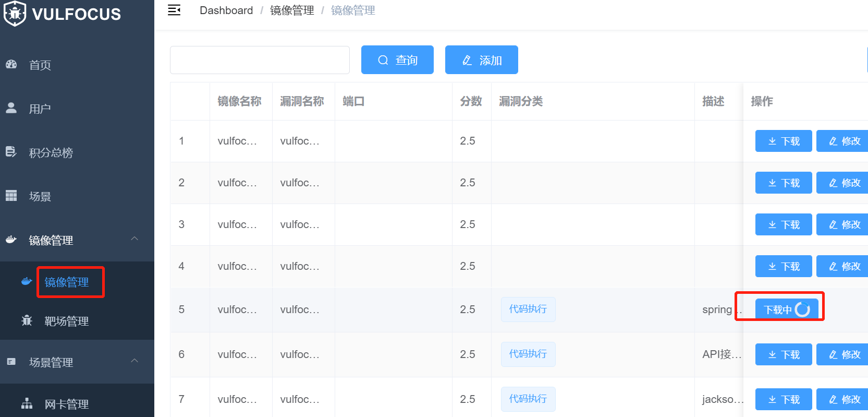Click the magnifier icon in 查询 button
The width and height of the screenshot is (868, 417).
tap(383, 60)
